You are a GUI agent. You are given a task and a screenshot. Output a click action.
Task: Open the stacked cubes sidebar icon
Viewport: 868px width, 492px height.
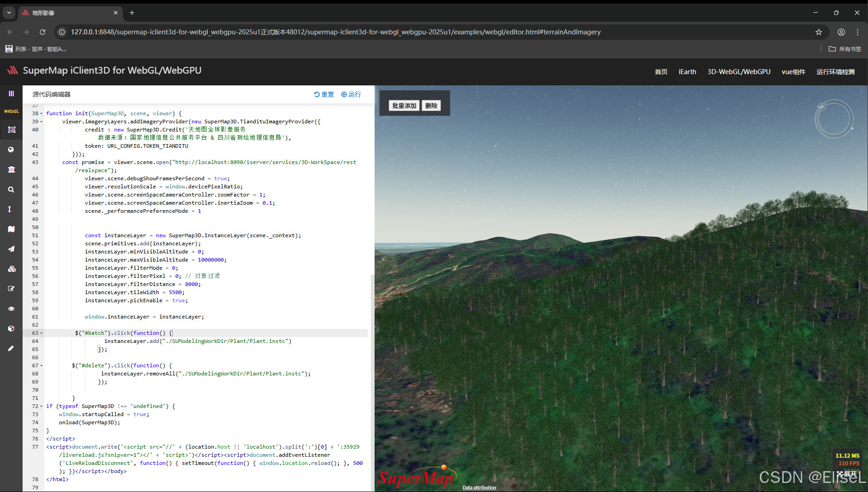[11, 269]
